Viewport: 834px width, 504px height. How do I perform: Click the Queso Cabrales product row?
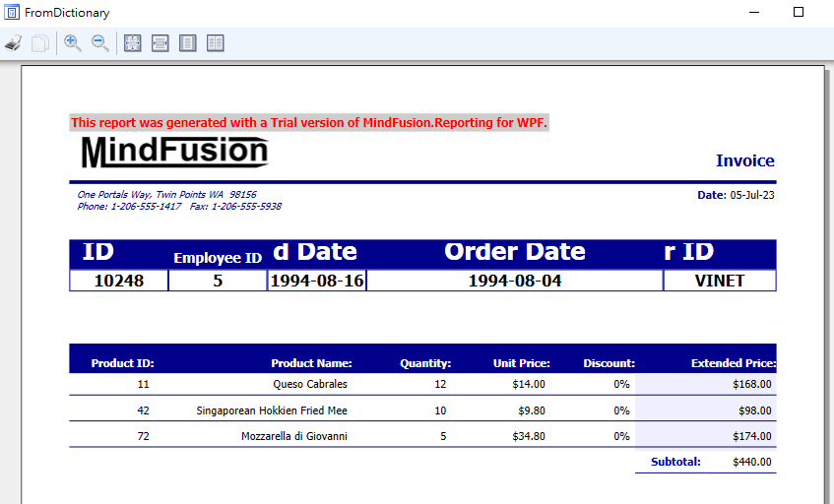click(x=309, y=385)
